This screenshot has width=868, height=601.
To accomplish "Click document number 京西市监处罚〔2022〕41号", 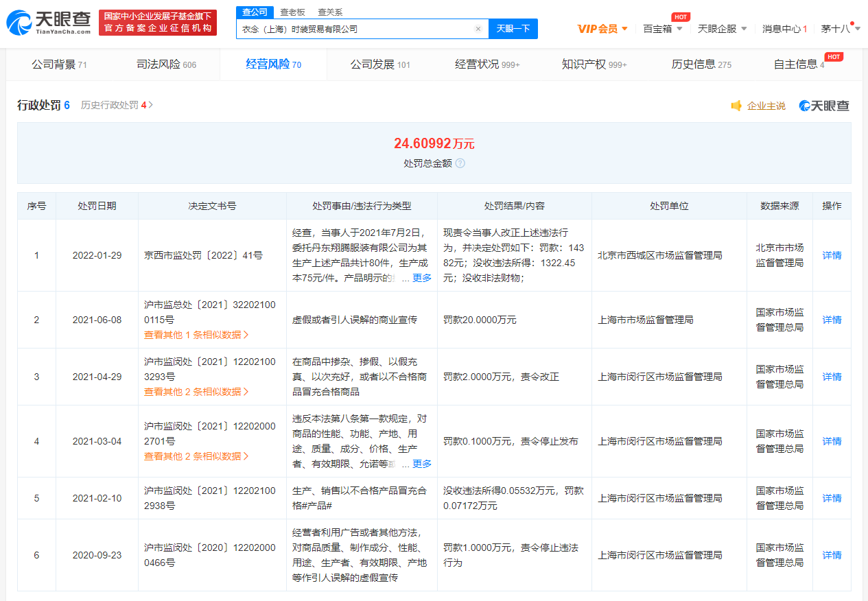I will (203, 255).
